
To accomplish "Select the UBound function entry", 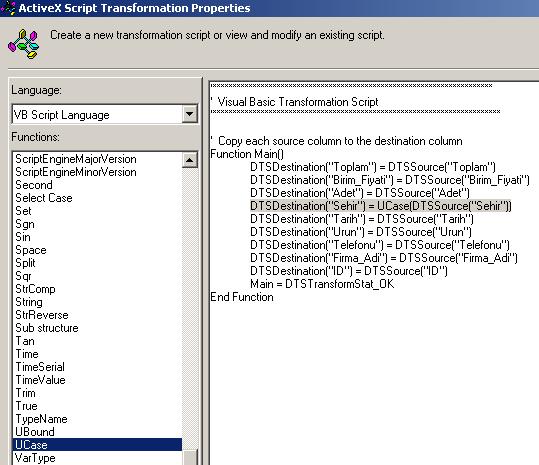I will pos(35,432).
